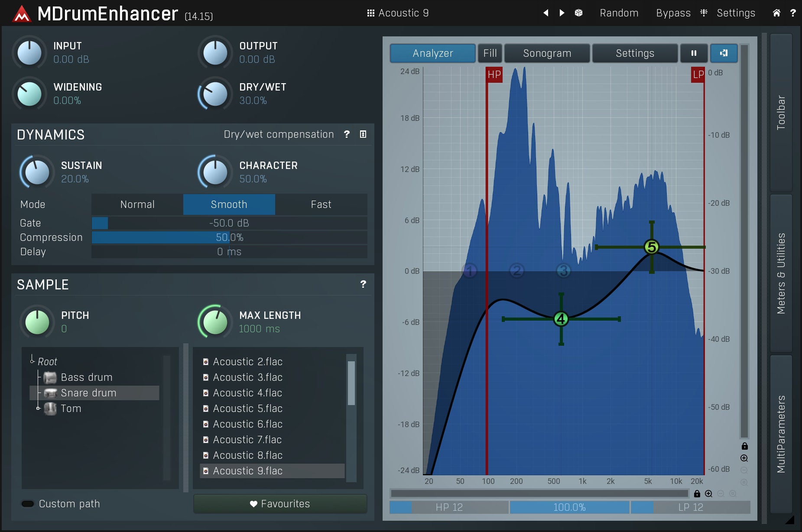This screenshot has width=802, height=532.
Task: Expand the Tom tree node
Action: coord(38,408)
